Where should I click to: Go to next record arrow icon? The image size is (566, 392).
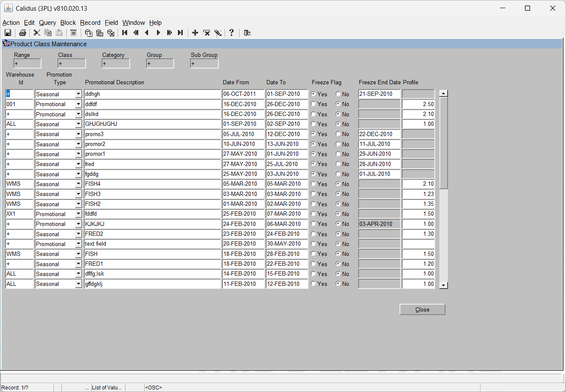point(158,33)
